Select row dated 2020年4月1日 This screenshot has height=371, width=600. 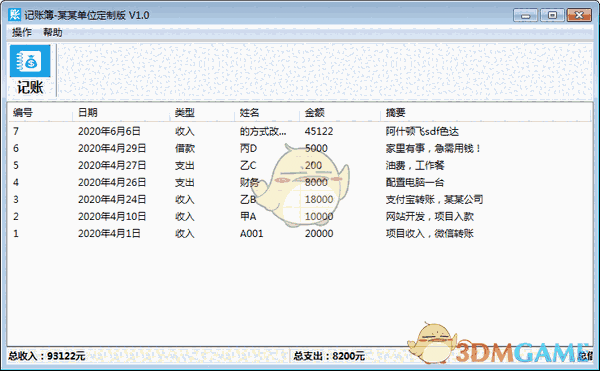tap(300, 233)
